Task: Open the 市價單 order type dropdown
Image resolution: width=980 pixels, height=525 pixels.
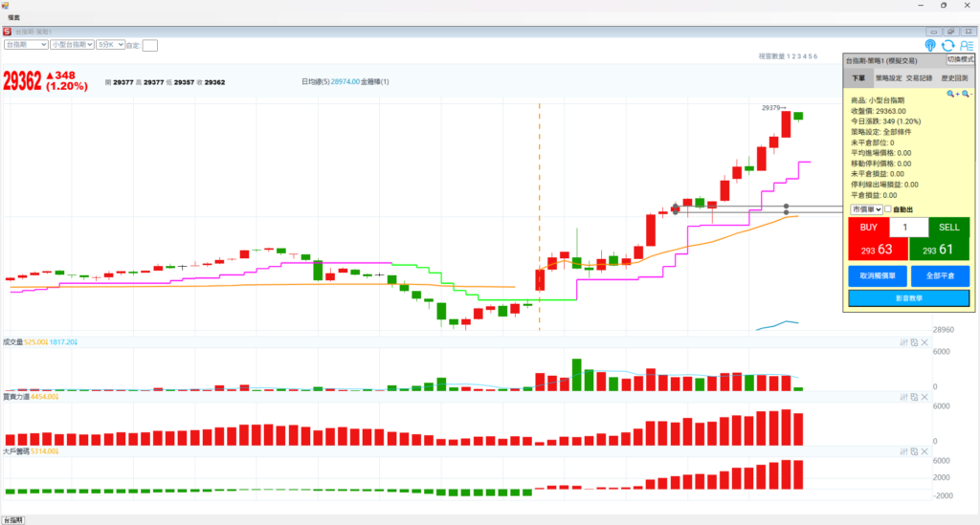Action: pos(866,209)
